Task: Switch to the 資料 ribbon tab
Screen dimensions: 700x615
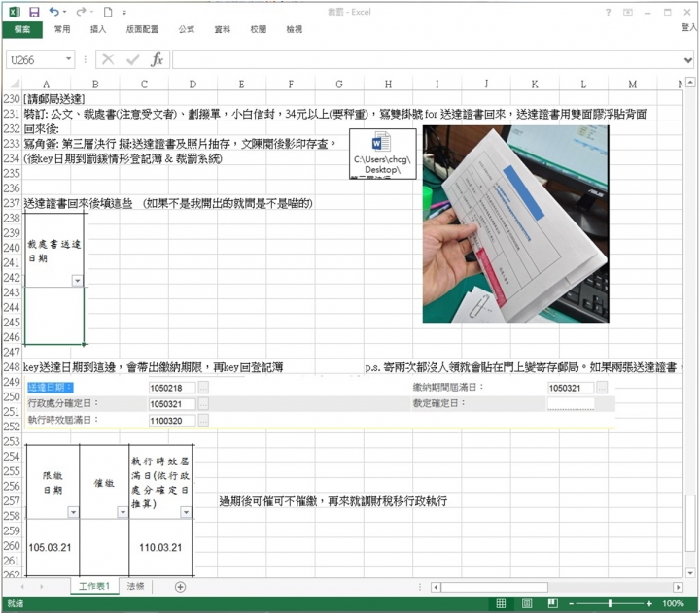Action: [x=223, y=29]
